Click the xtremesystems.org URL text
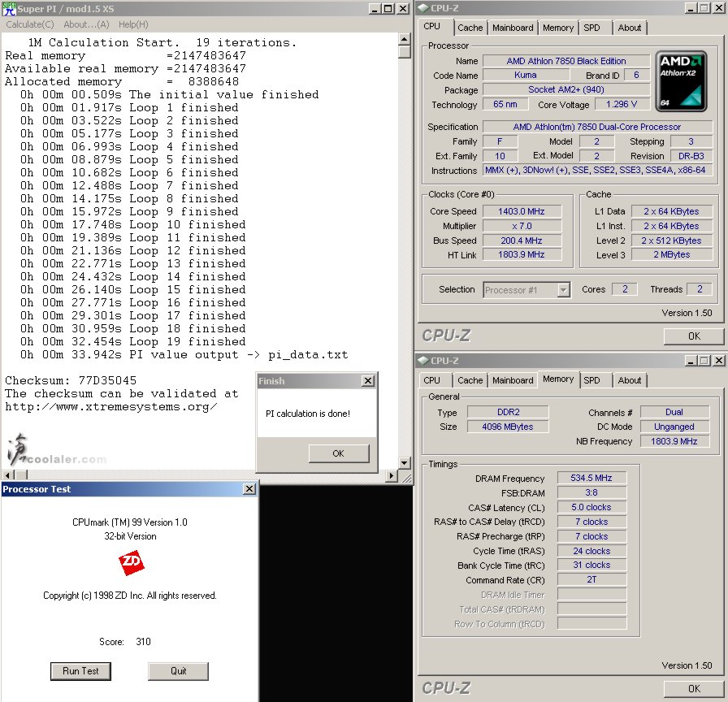Screen dimensions: 728x702 click(x=111, y=407)
